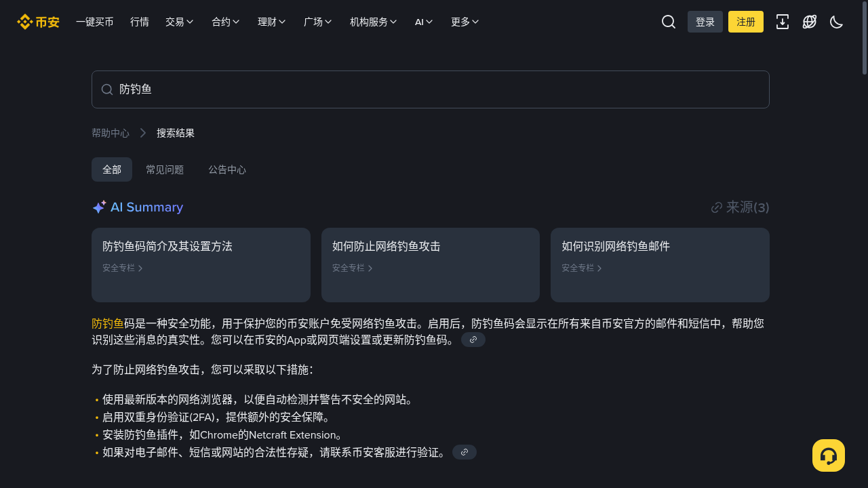The width and height of the screenshot is (868, 488).
Task: Click the 来源(3) sources link
Action: [x=740, y=207]
